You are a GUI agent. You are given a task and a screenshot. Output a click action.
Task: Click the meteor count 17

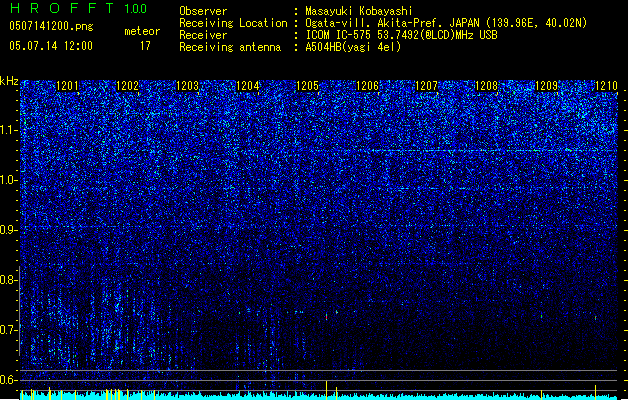tap(145, 46)
